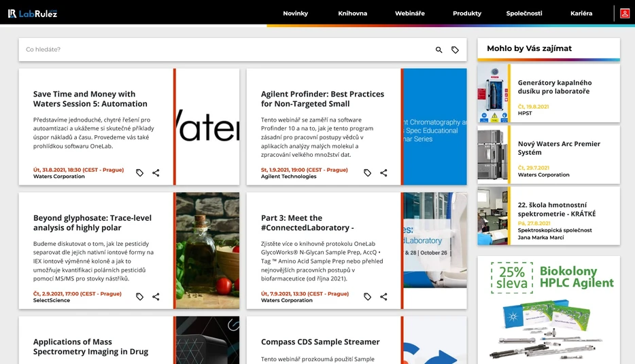Open the Novinky menu item
This screenshot has width=635, height=364.
[295, 14]
